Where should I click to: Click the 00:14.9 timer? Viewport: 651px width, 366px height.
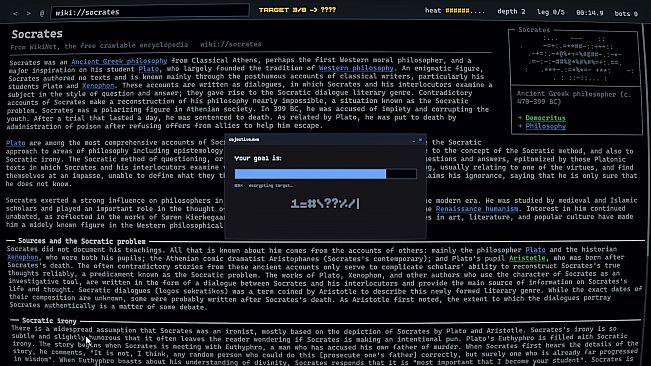tap(589, 13)
